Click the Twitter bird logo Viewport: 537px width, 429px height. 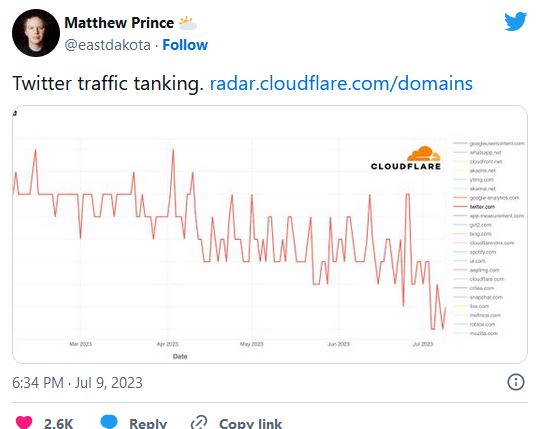[x=515, y=21]
